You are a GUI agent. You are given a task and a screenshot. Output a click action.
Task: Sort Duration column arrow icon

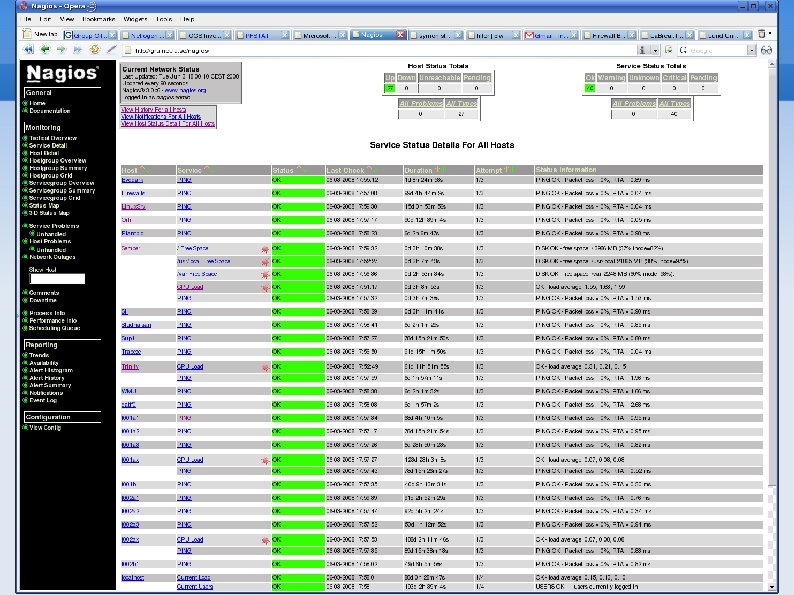tap(439, 169)
